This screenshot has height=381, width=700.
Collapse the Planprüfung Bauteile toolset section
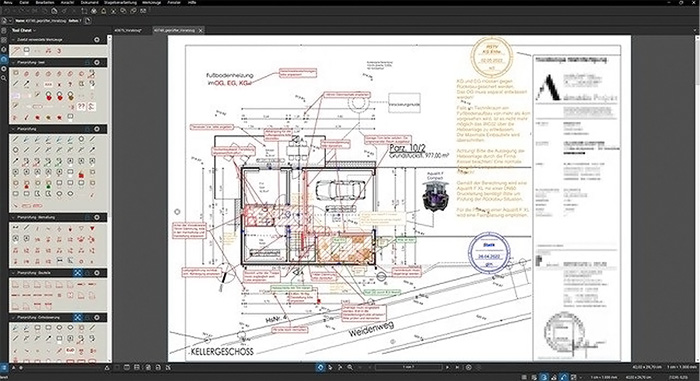click(13, 273)
